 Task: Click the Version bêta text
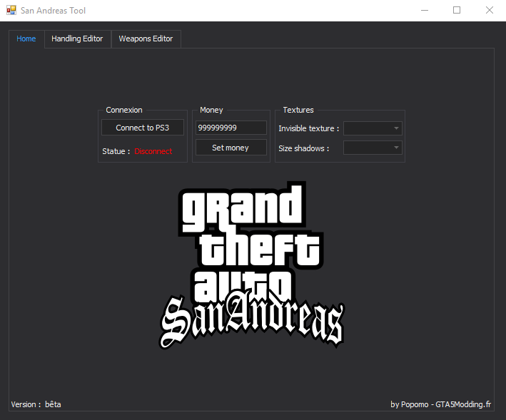[x=36, y=404]
